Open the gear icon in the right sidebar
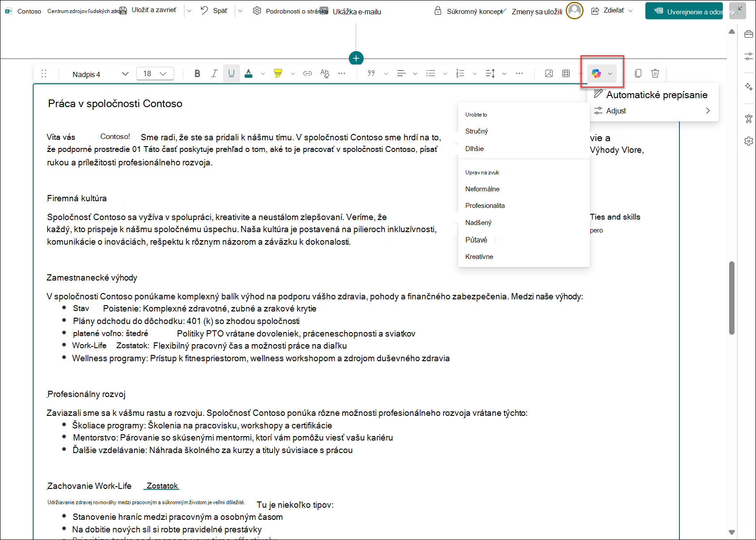The height and width of the screenshot is (540, 756). [x=749, y=141]
